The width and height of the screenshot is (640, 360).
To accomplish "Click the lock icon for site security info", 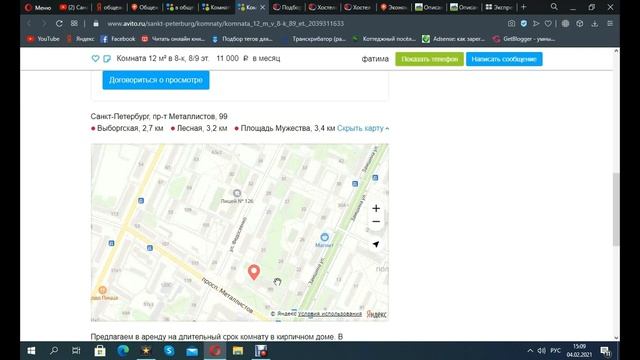I will pos(96,24).
